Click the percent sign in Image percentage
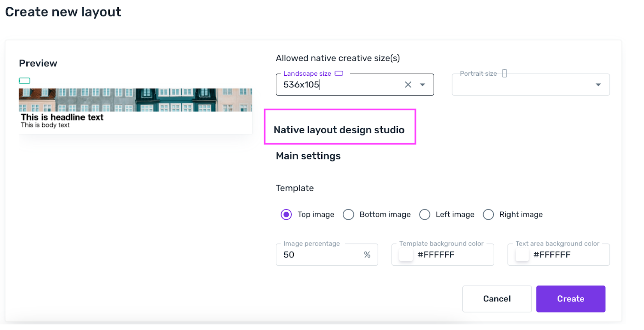The height and width of the screenshot is (330, 644). click(x=367, y=255)
